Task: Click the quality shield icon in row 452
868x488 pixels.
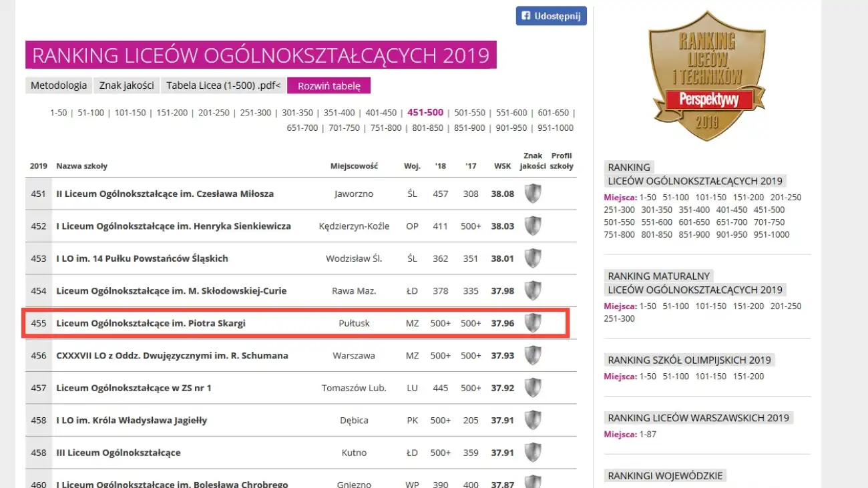Action: click(x=532, y=226)
